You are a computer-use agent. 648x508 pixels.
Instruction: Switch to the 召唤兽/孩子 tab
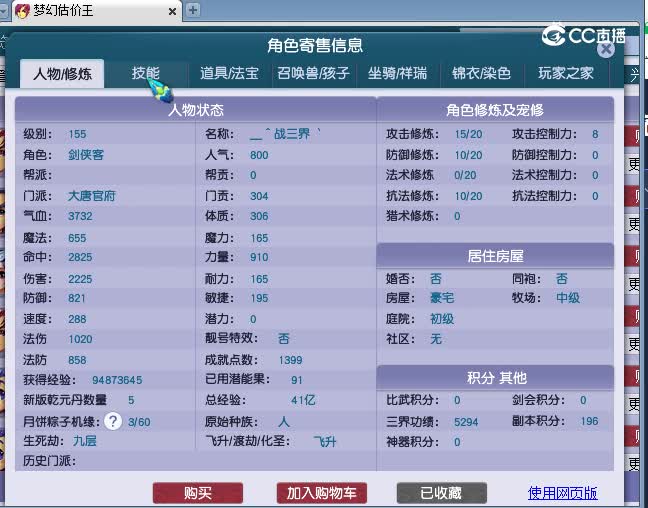tap(313, 73)
